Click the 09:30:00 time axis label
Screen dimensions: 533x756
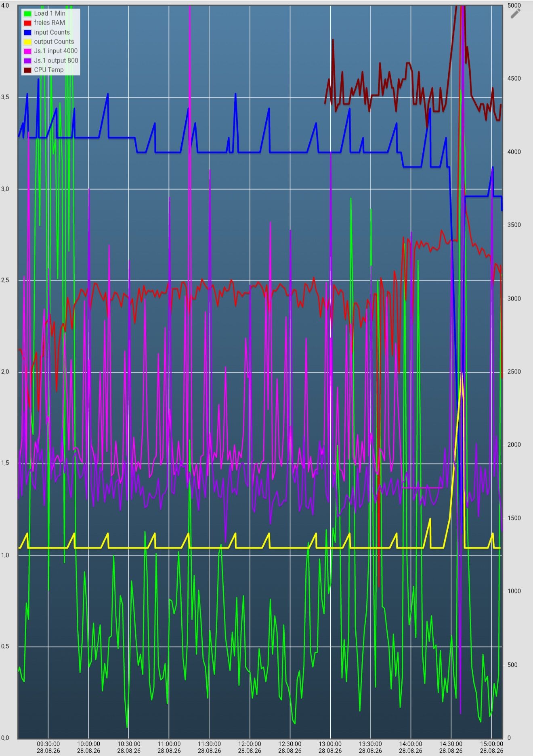coord(48,747)
